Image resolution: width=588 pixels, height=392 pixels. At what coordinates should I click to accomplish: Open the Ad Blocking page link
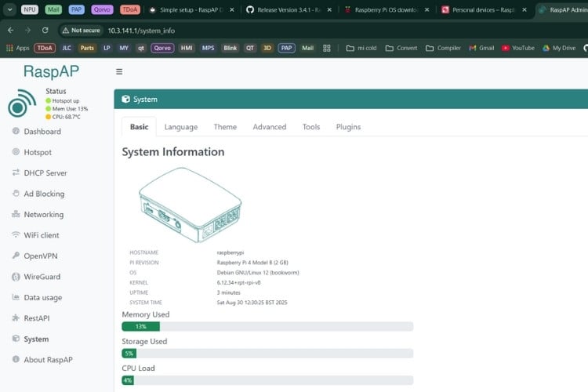(44, 194)
